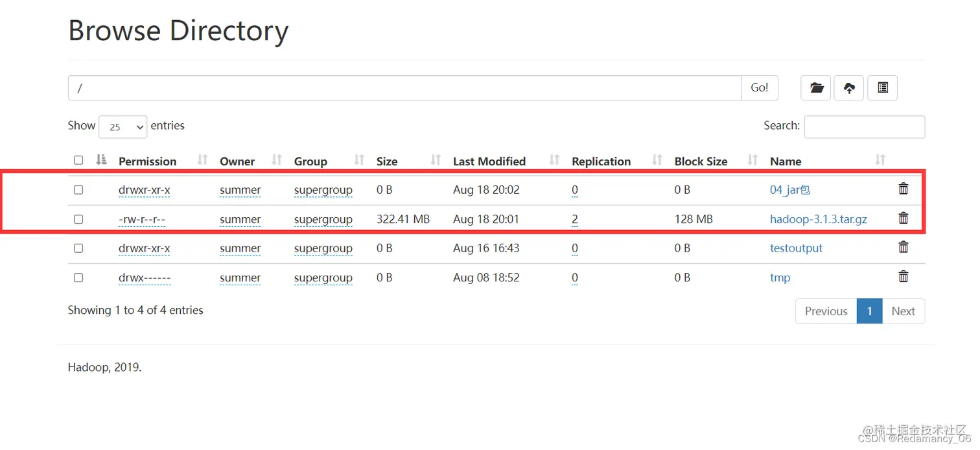Click the sort icon beside select-all checkbox
Image resolution: width=980 pixels, height=450 pixels.
pyautogui.click(x=101, y=160)
